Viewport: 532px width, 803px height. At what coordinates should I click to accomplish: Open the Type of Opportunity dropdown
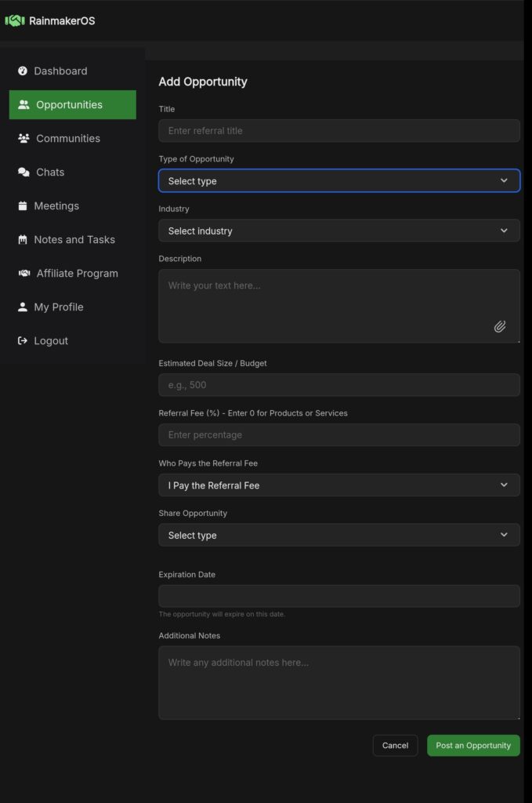(338, 180)
